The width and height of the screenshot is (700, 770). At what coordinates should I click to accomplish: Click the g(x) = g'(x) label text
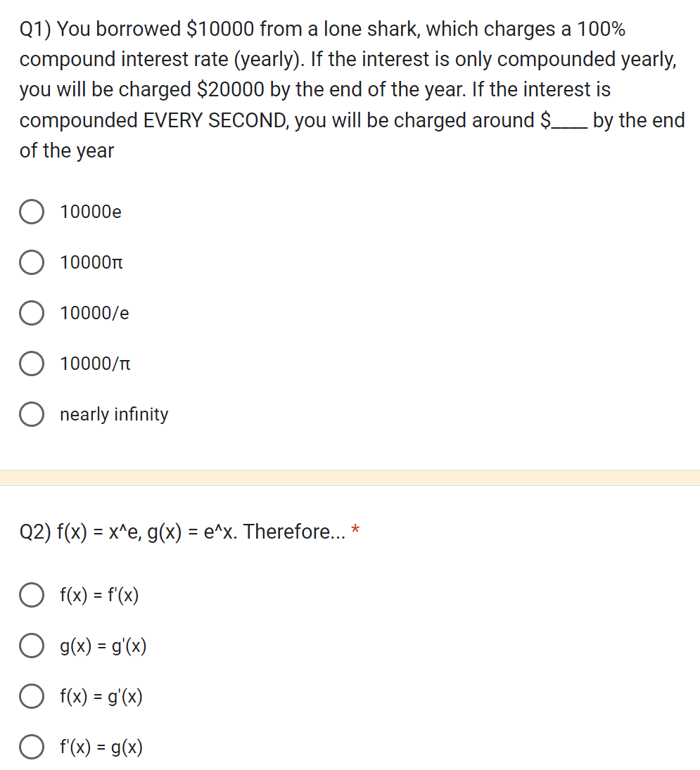pyautogui.click(x=103, y=646)
